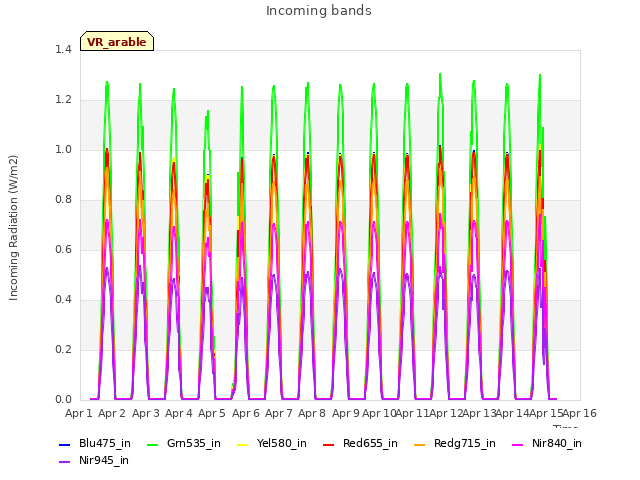The image size is (640, 480).
Task: Toggle Grn535_in series in legend
Action: click(184, 443)
